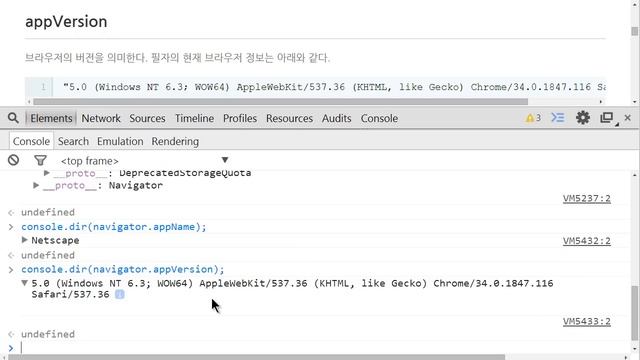
Task: Open the Timeline panel
Action: tap(194, 118)
